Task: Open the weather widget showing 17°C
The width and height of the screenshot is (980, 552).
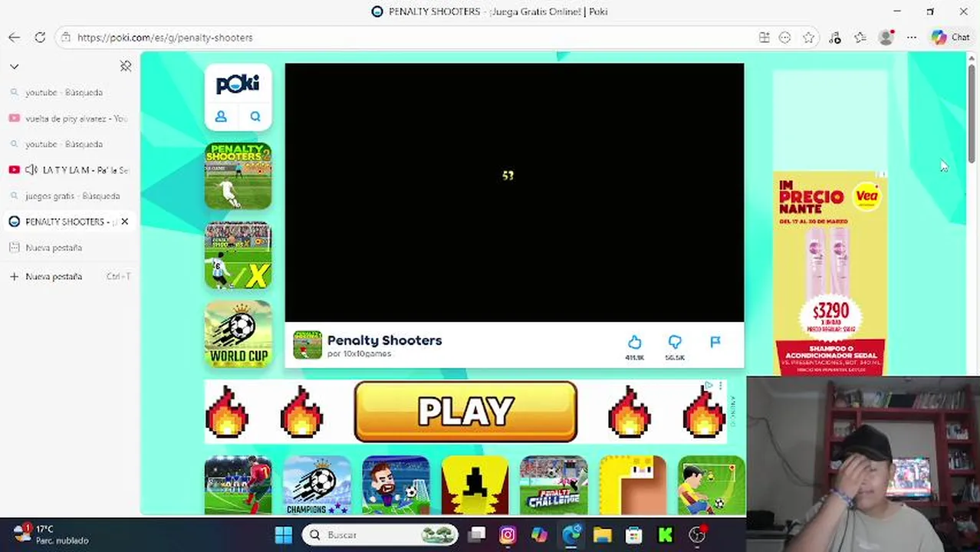Action: coord(51,534)
